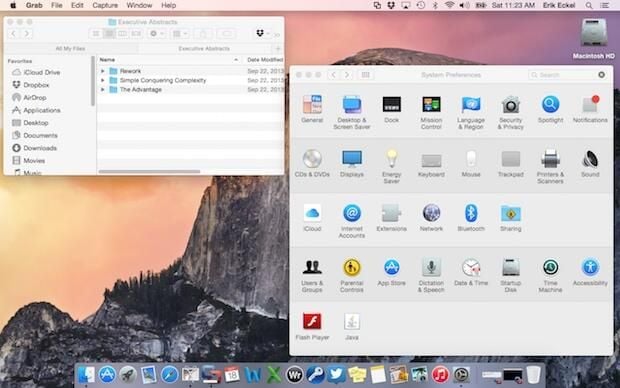Open Bluetooth preferences pane
This screenshot has height=388, width=620.
tap(471, 218)
